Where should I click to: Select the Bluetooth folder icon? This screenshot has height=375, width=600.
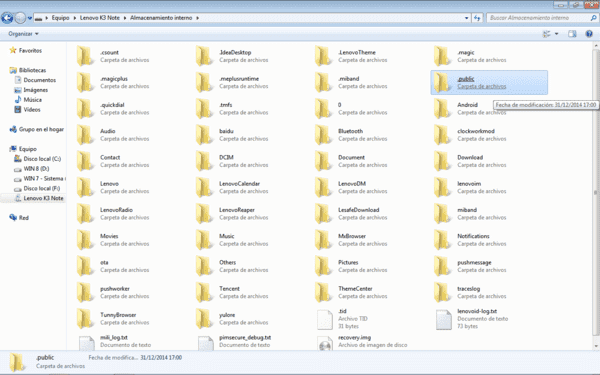(323, 135)
